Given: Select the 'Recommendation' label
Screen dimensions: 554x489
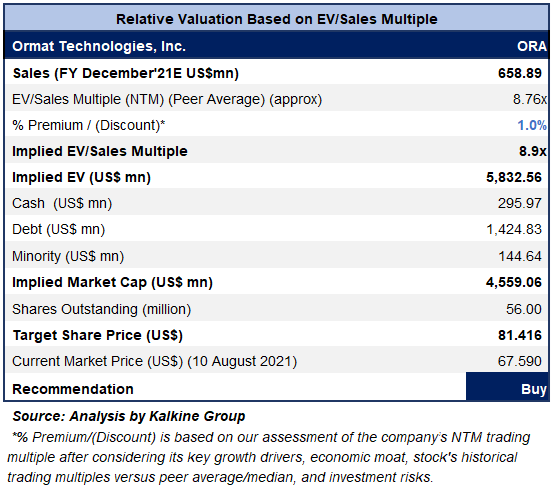Looking at the screenshot, I should coord(73,389).
